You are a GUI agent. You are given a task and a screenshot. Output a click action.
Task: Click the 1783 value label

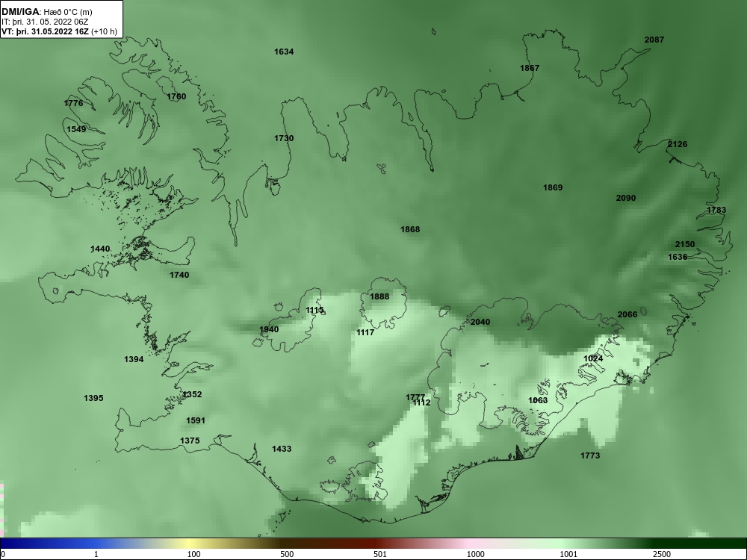point(716,210)
